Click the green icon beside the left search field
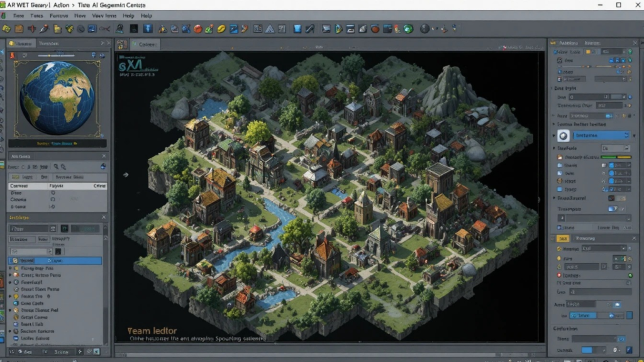644x362 pixels. tap(65, 228)
